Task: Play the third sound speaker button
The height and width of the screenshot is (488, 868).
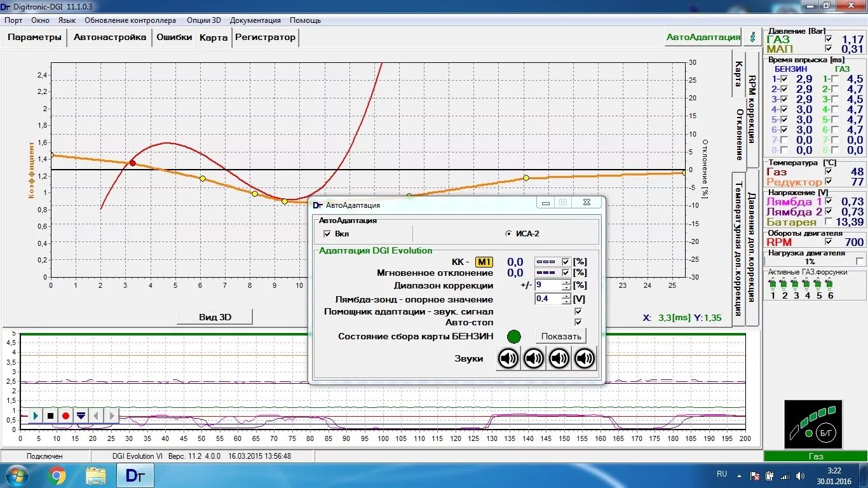Action: pos(559,359)
